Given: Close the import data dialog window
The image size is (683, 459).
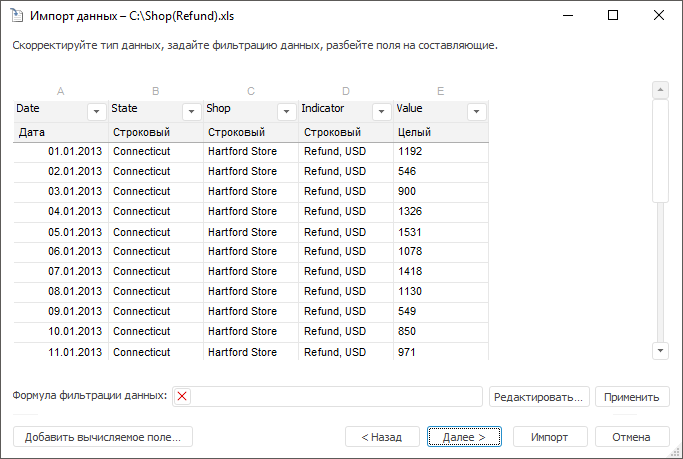Looking at the screenshot, I should click(x=658, y=16).
